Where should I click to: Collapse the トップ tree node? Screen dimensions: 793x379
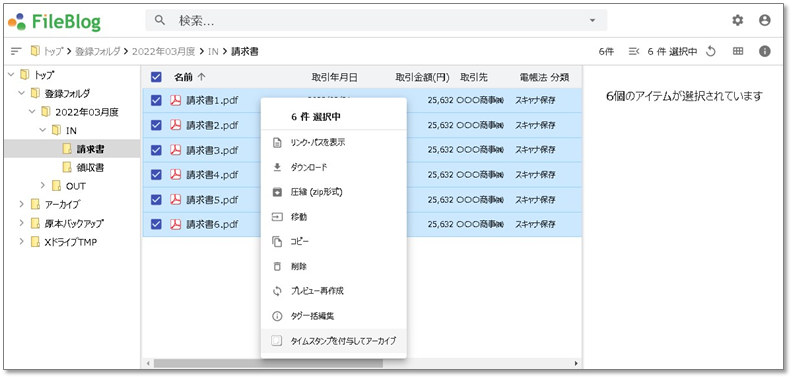tap(11, 75)
